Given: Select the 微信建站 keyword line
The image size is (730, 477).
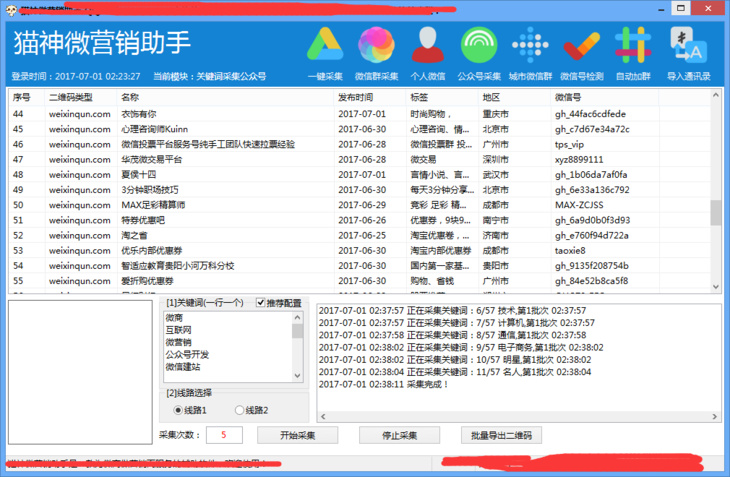Looking at the screenshot, I should (x=183, y=367).
